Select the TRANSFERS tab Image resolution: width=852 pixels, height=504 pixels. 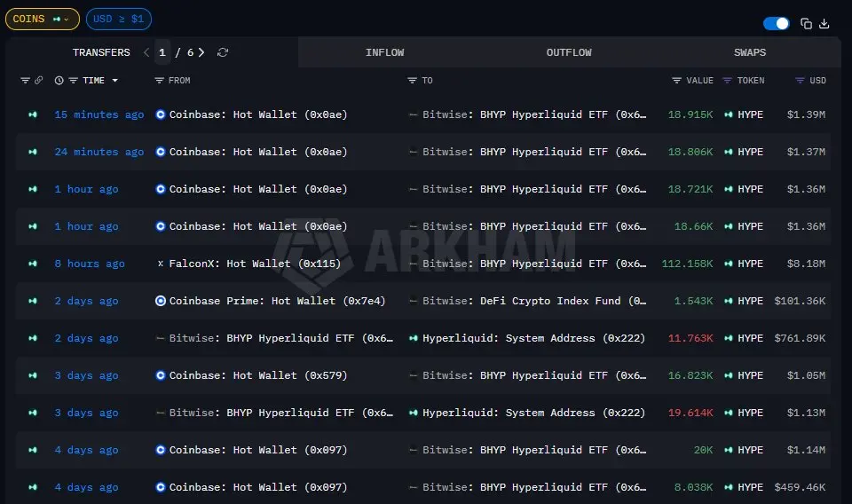pyautogui.click(x=101, y=52)
